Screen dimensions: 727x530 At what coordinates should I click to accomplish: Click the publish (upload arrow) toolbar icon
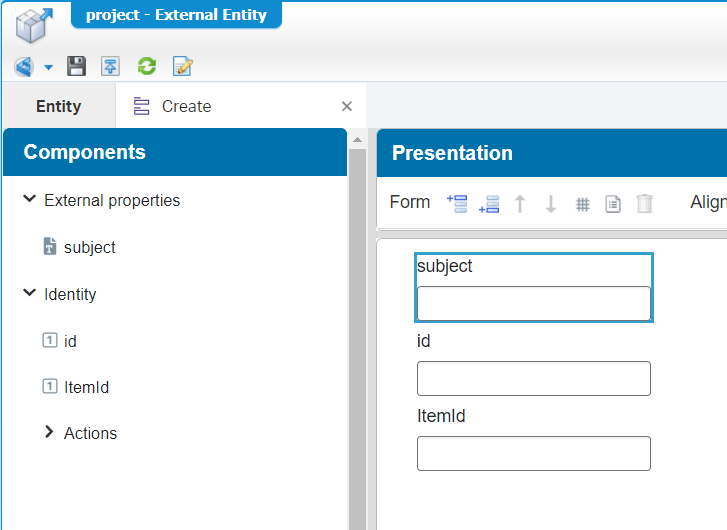click(x=111, y=67)
